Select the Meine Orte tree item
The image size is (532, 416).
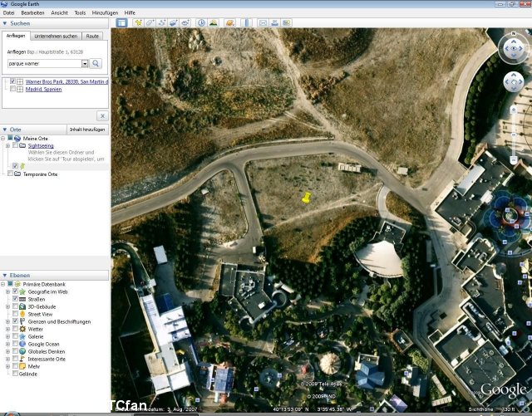35,139
